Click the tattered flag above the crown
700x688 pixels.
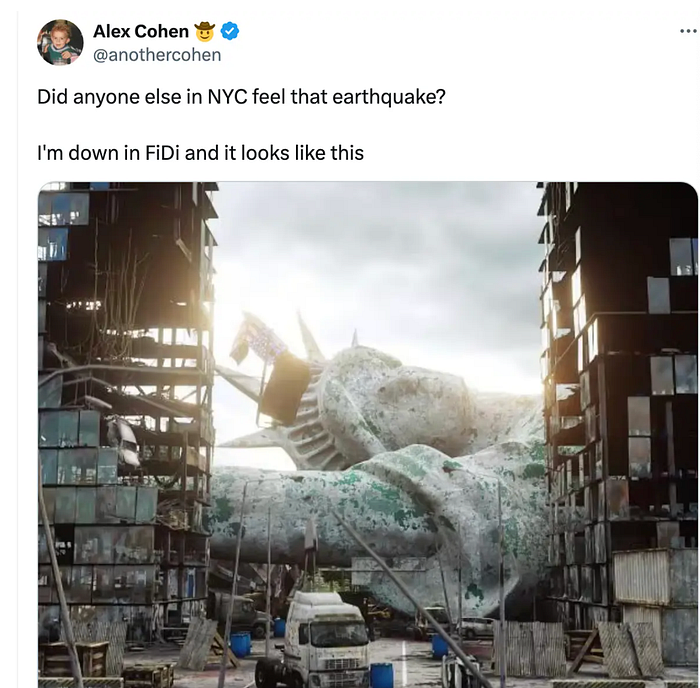point(259,339)
